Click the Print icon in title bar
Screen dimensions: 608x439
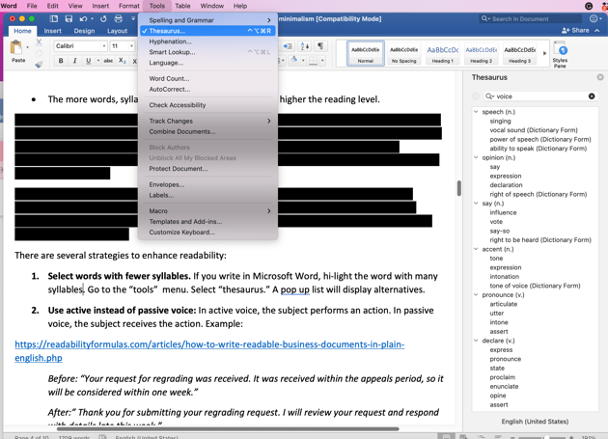(118, 19)
